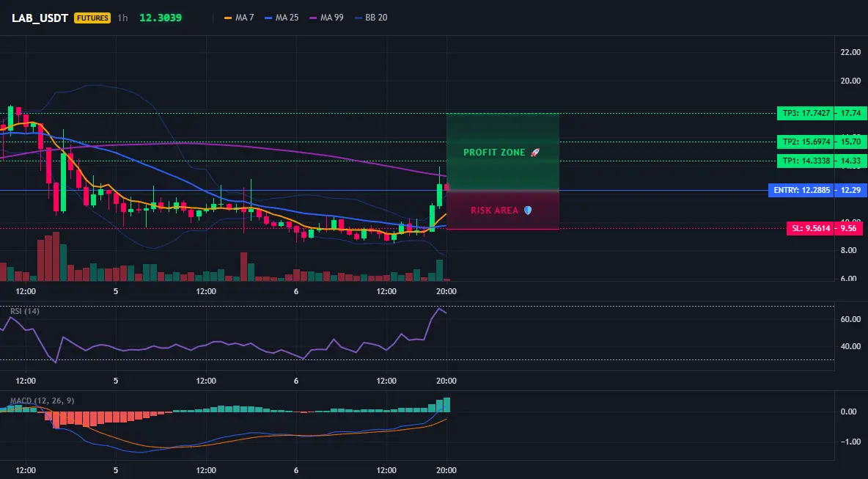The height and width of the screenshot is (479, 868).
Task: Click the RSI (14) indicator label
Action: 25,311
